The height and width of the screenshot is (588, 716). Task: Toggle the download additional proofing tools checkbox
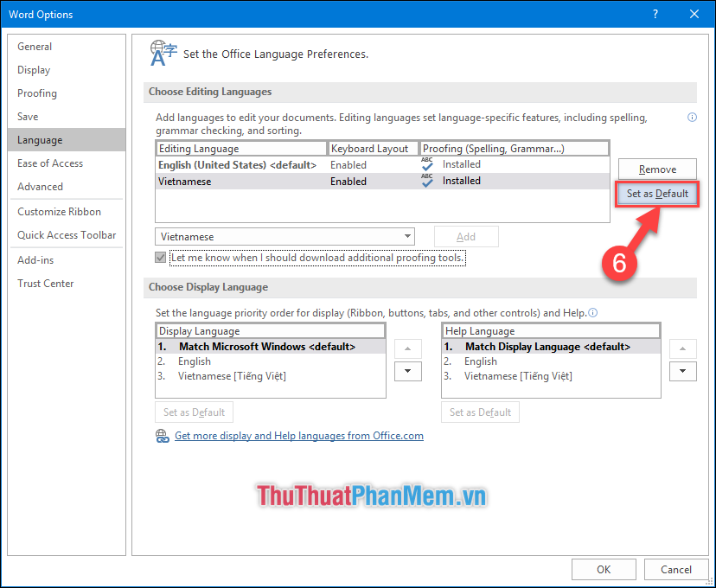pyautogui.click(x=160, y=258)
